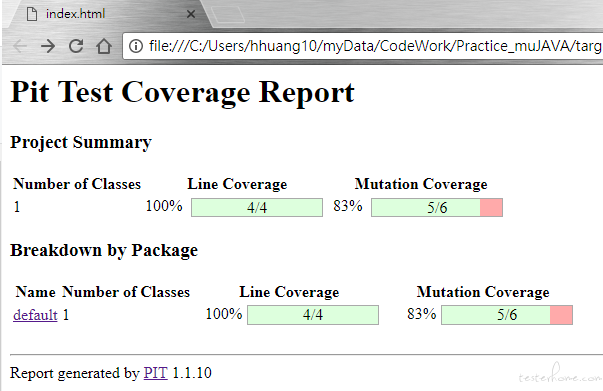
Task: Open a new tab with the blank tab button
Action: tap(228, 14)
